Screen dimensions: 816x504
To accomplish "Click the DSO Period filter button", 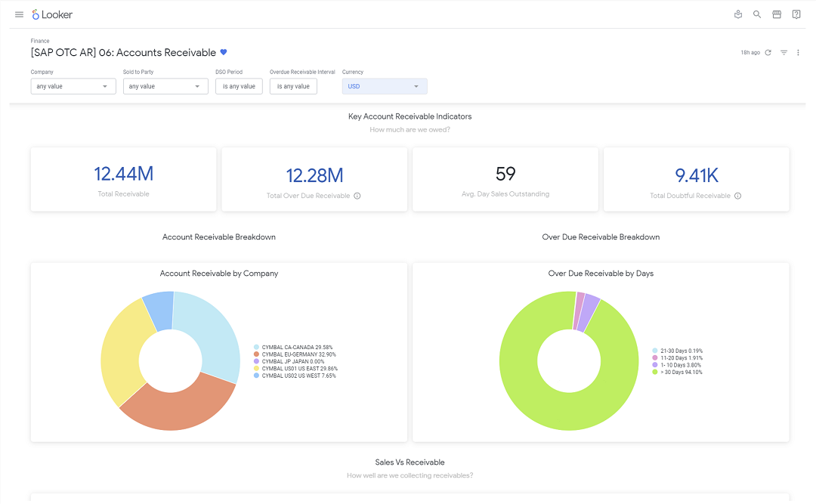I will pyautogui.click(x=239, y=86).
